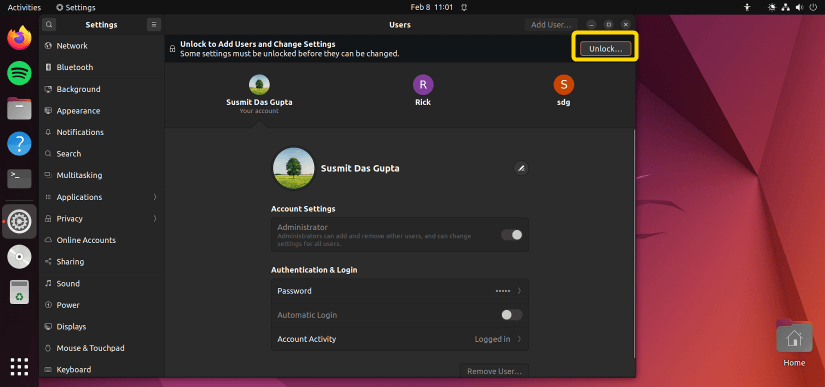This screenshot has width=825, height=387.
Task: Select Online Accounts in the sidebar
Action: [x=102, y=240]
